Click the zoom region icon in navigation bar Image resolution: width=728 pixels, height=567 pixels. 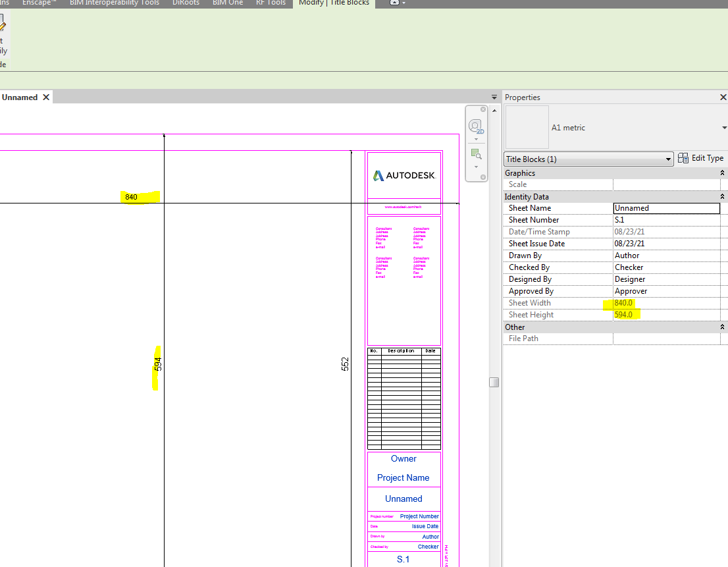476,154
